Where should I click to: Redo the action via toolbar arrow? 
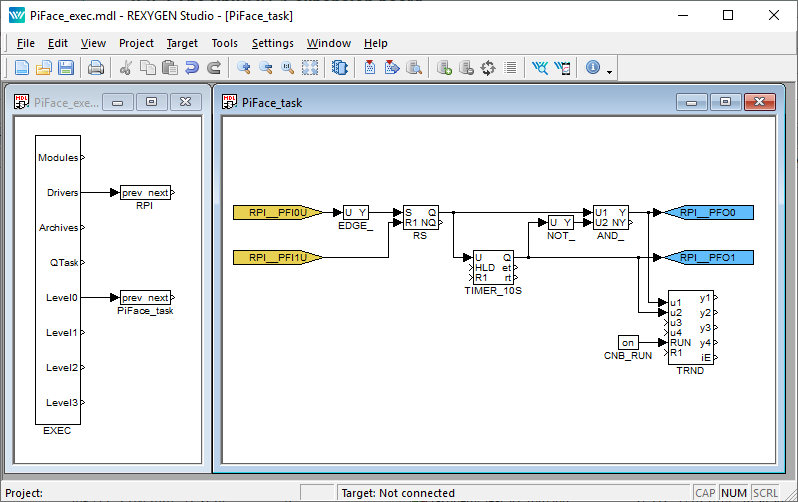214,68
